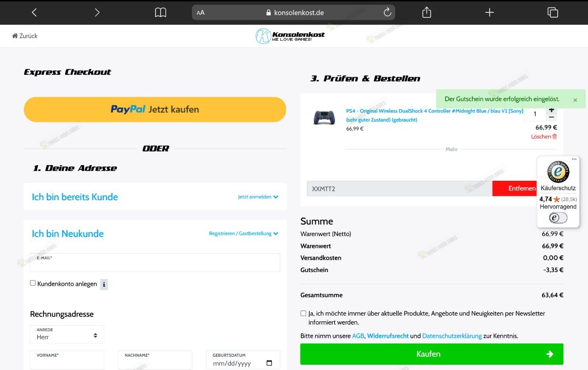Expand Jetzt anmelden for existing customers
588x370 pixels.
tap(258, 197)
